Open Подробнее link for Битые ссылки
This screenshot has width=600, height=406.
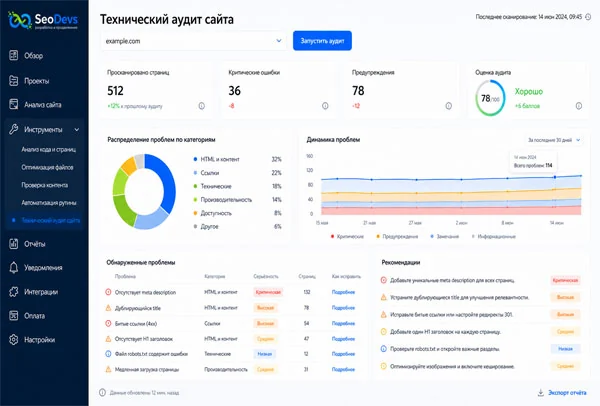343,323
